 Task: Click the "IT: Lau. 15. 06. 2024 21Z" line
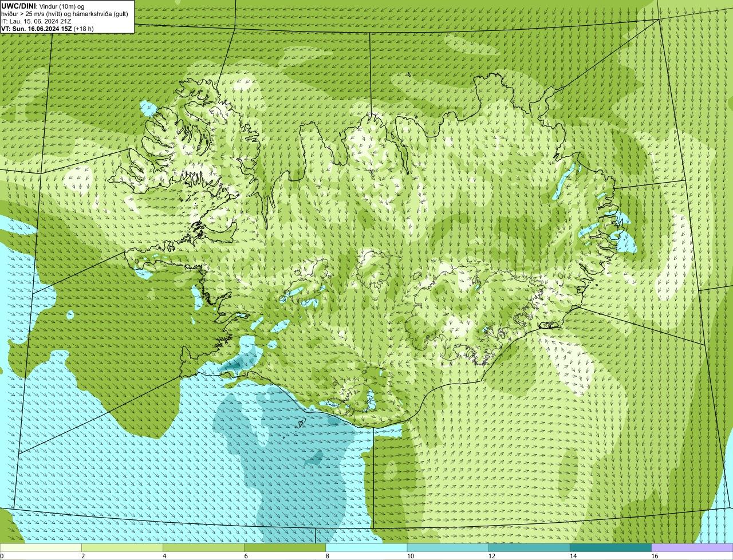click(x=36, y=21)
